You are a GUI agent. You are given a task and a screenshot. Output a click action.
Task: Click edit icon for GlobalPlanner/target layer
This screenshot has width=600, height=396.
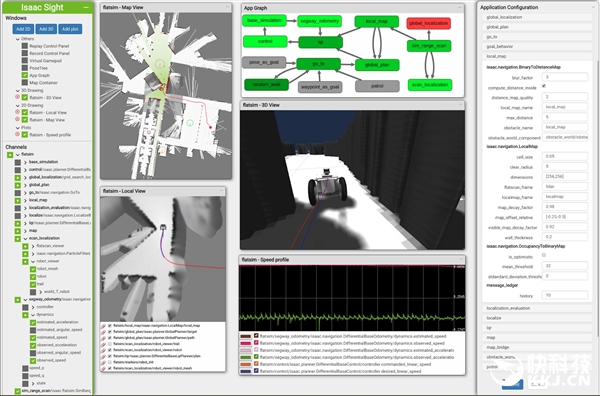pyautogui.click(x=103, y=332)
